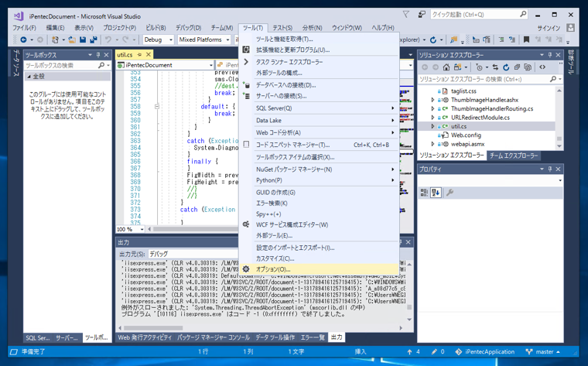Click the browser Refresh icon in toolbar
This screenshot has height=366, width=588.
point(433,39)
